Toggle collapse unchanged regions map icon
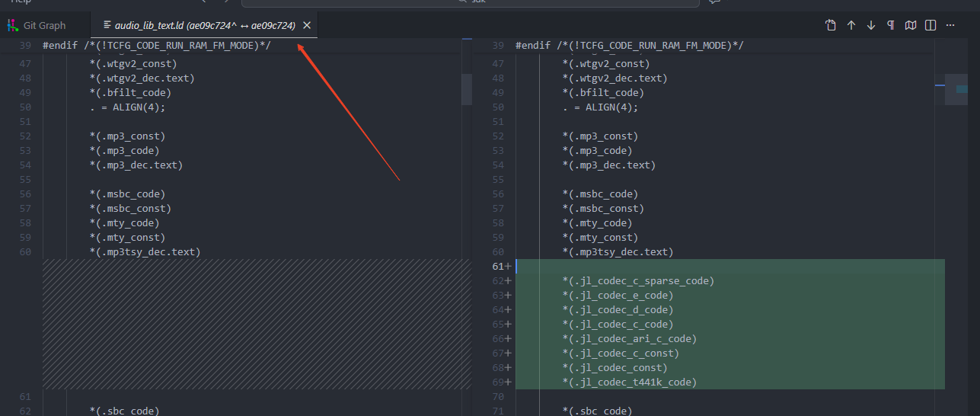980x416 pixels. [910, 25]
